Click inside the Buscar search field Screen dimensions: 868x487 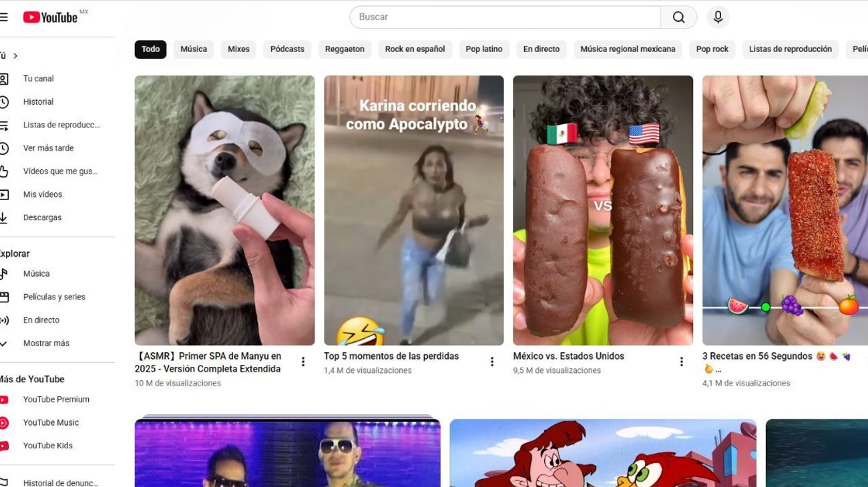click(505, 17)
